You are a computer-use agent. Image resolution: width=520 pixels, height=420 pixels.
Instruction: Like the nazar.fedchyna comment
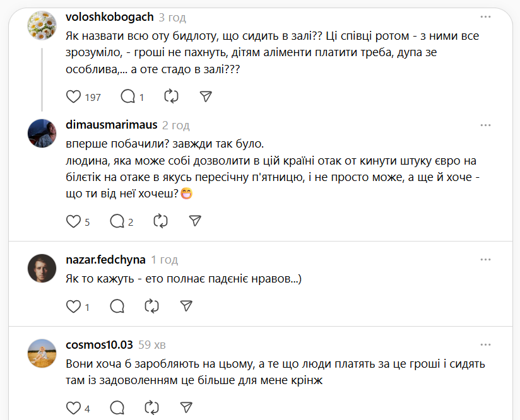click(74, 306)
